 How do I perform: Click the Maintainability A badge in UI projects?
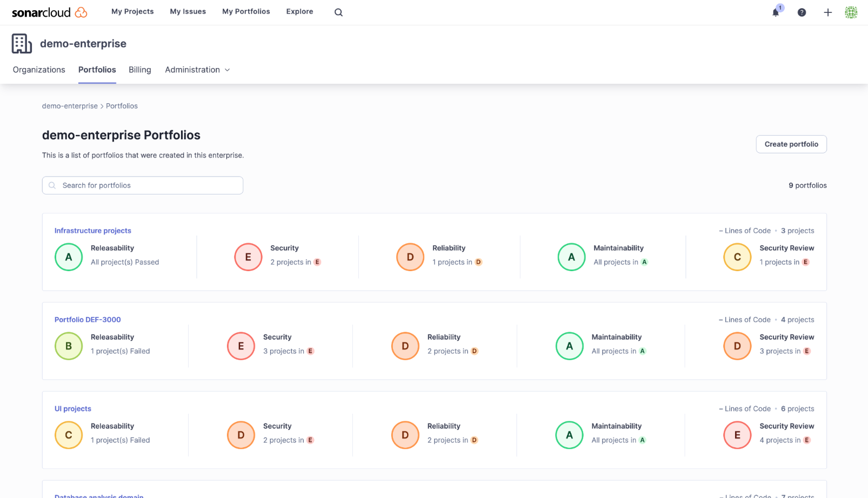coord(569,435)
